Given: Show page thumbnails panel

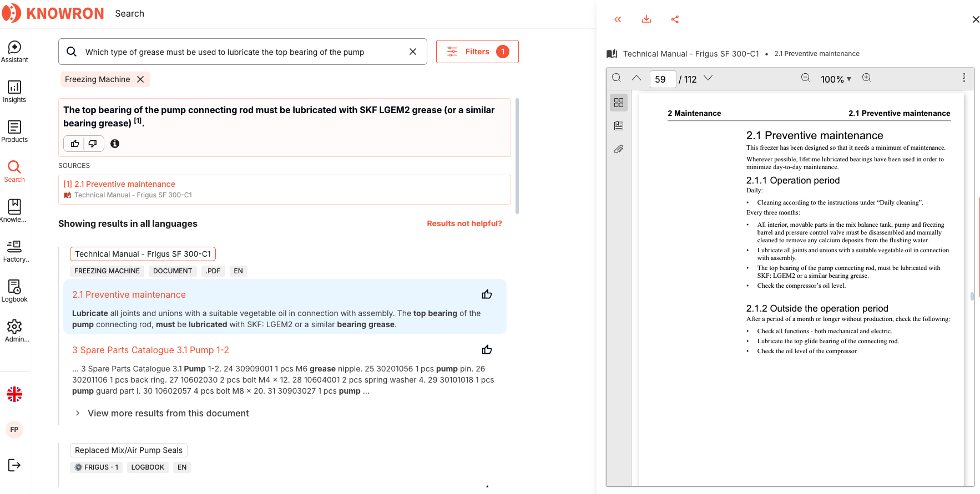Looking at the screenshot, I should (x=619, y=103).
